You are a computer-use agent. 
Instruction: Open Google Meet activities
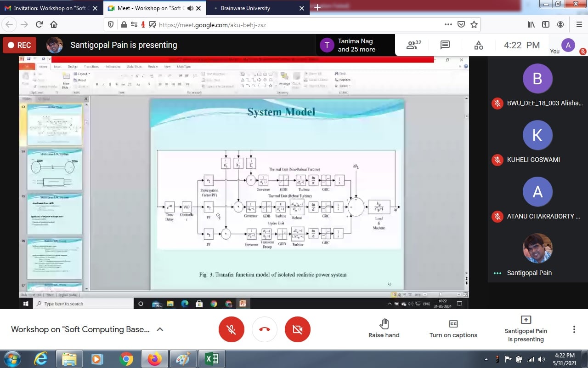pyautogui.click(x=478, y=45)
